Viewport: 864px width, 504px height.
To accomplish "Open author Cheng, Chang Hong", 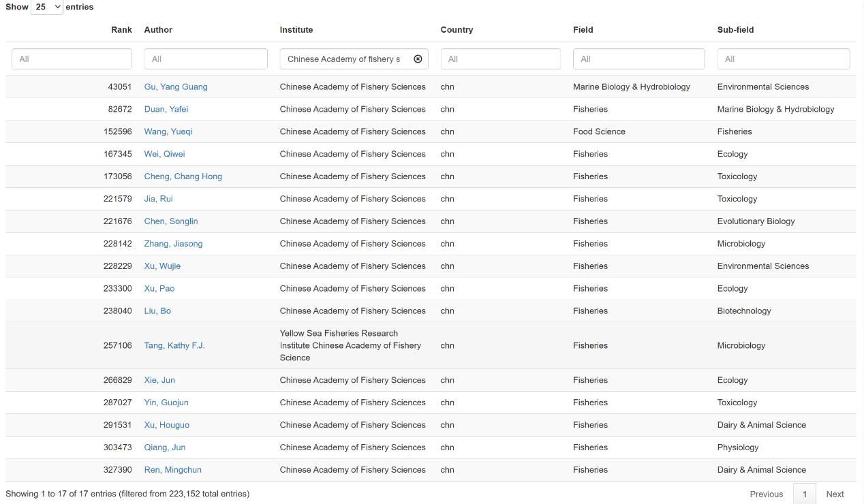I will [x=183, y=176].
